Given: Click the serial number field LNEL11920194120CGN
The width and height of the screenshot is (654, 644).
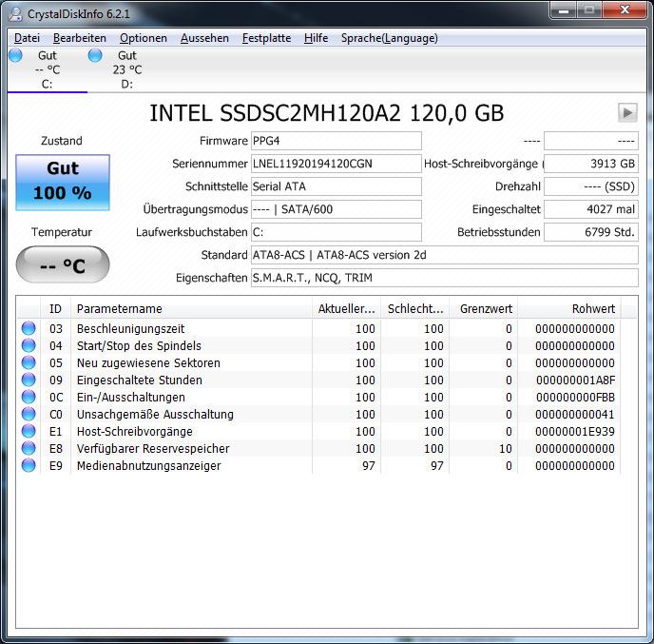Looking at the screenshot, I should (x=337, y=164).
